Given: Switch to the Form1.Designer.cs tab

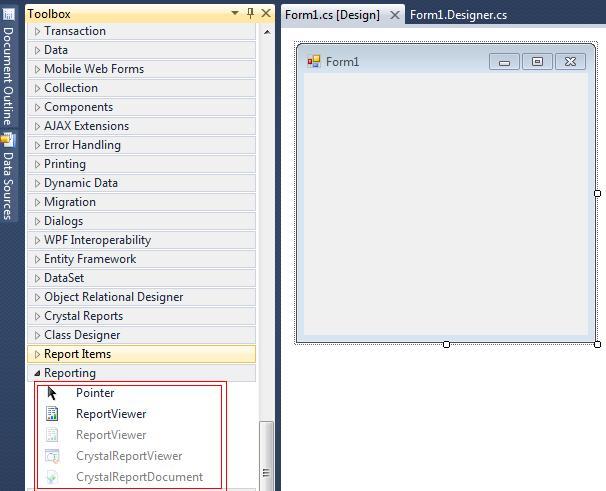Looking at the screenshot, I should coord(458,15).
